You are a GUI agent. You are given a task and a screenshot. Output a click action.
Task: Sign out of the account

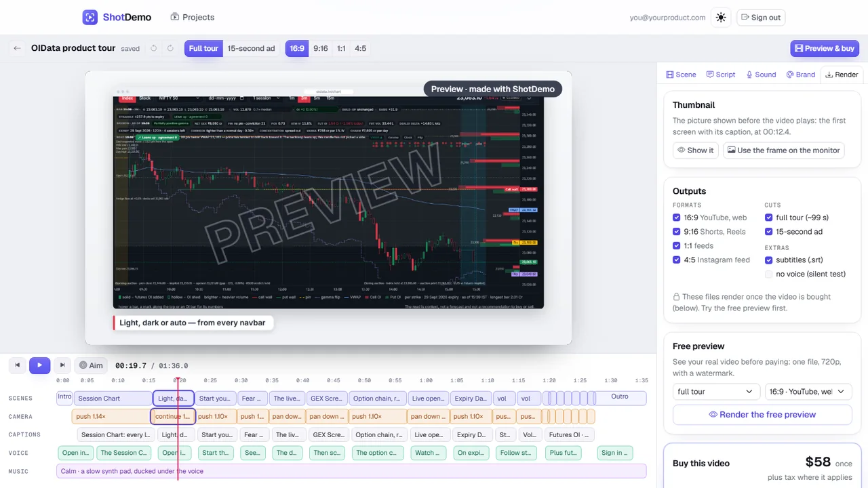coord(761,18)
